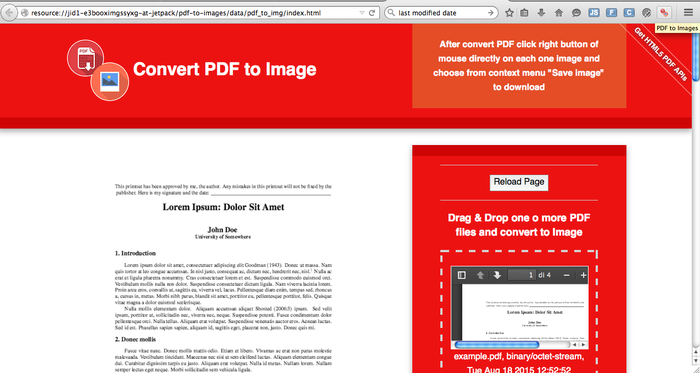Click the Reload Page button
This screenshot has width=700, height=373.
click(x=519, y=182)
